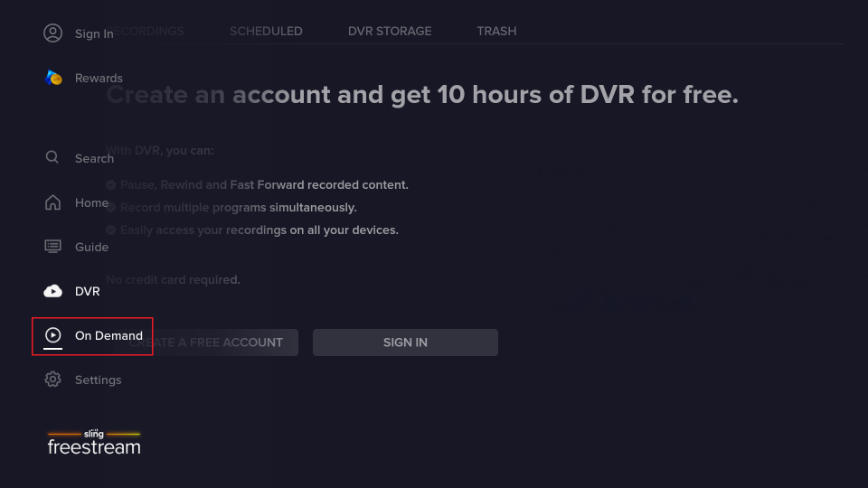Viewport: 868px width, 488px height.
Task: Click 'Pause, Rewind and Fast Forward recorded content.'
Action: point(264,184)
